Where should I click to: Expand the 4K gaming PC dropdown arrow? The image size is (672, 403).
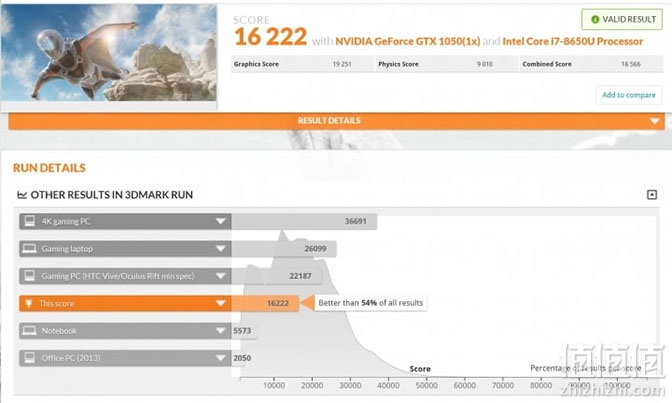pos(220,221)
